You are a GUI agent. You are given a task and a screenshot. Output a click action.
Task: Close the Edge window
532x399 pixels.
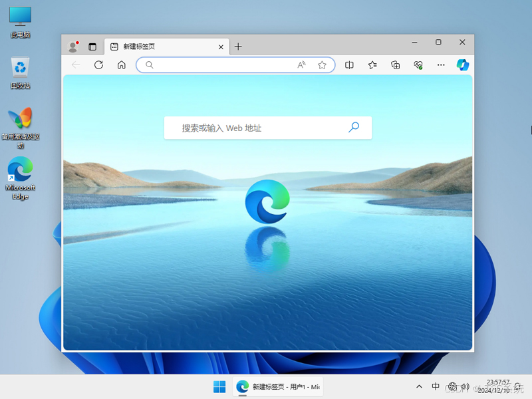coord(462,42)
